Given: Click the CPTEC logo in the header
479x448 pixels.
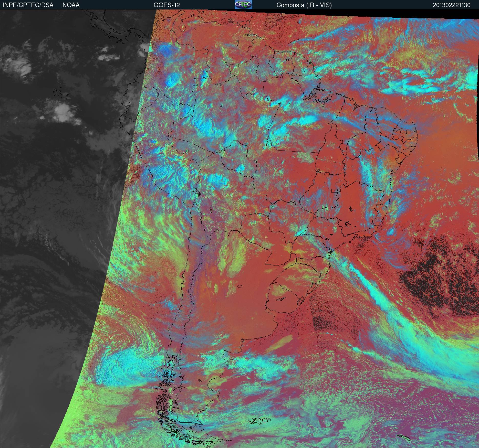Looking at the screenshot, I should click(x=243, y=5).
